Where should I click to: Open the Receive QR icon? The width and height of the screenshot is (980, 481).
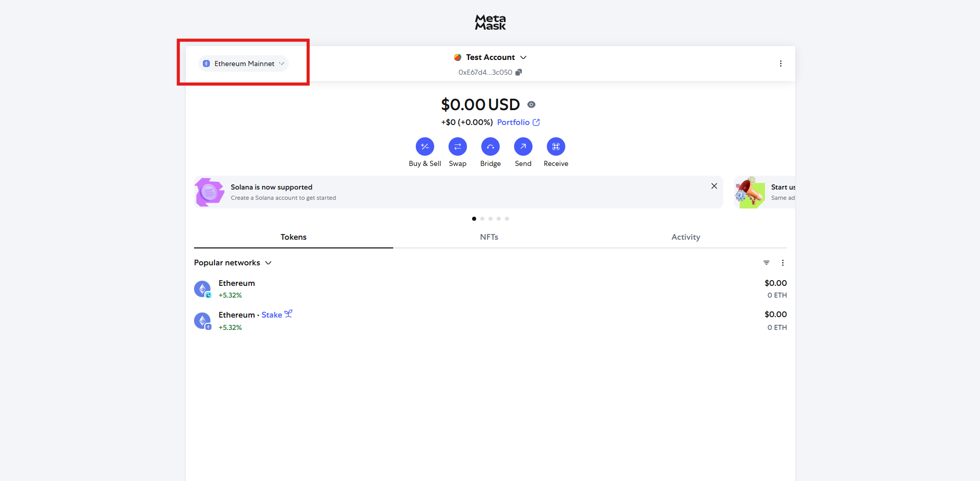pos(556,147)
